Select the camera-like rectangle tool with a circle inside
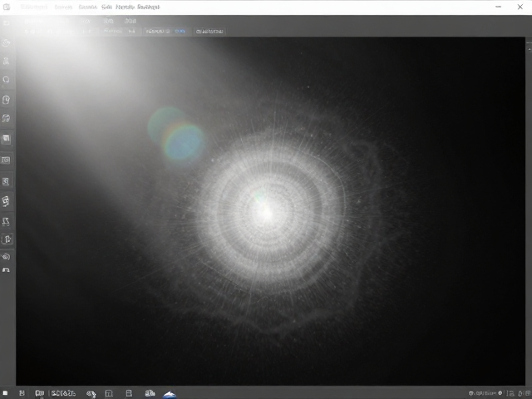Screen dimensions: 532x399 tap(6, 160)
